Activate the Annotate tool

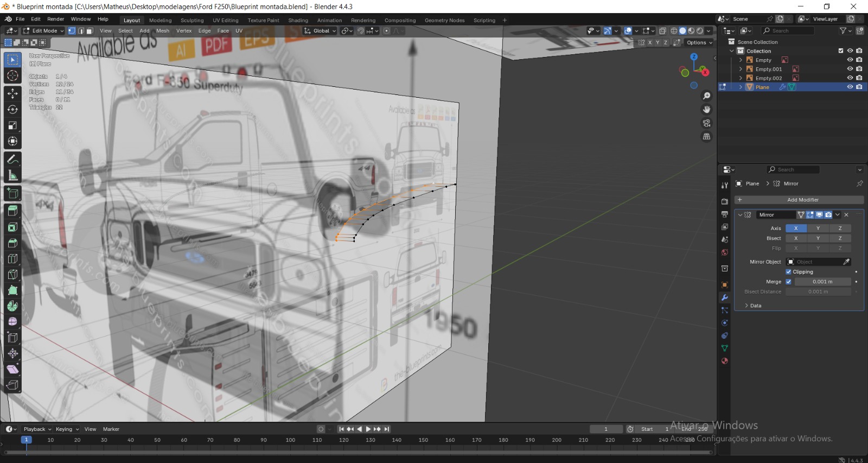(x=12, y=160)
